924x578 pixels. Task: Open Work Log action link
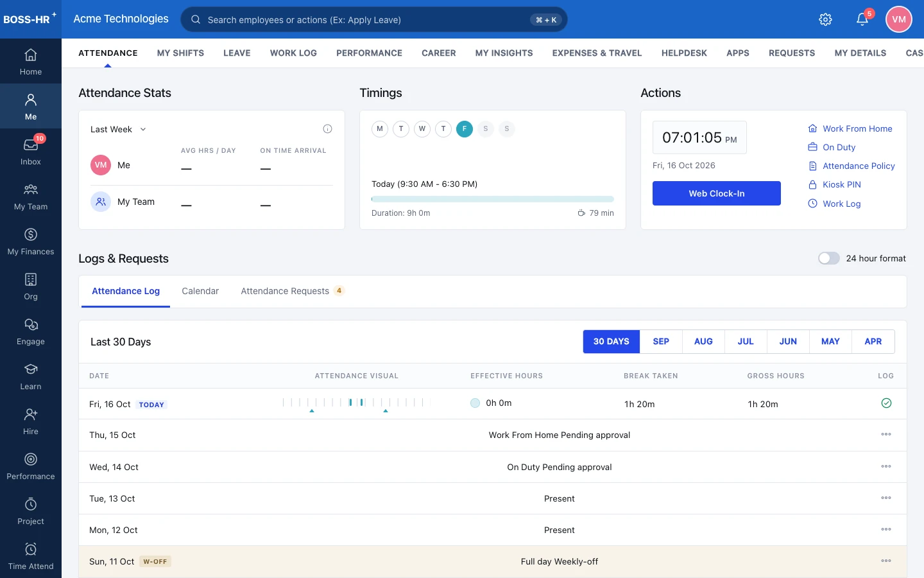(x=834, y=204)
